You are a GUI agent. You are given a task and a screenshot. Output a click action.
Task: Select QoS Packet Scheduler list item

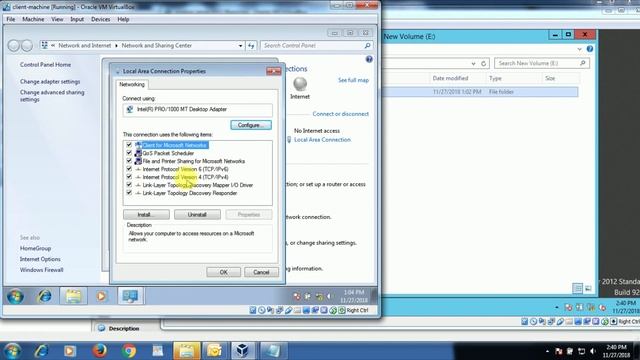(168, 153)
